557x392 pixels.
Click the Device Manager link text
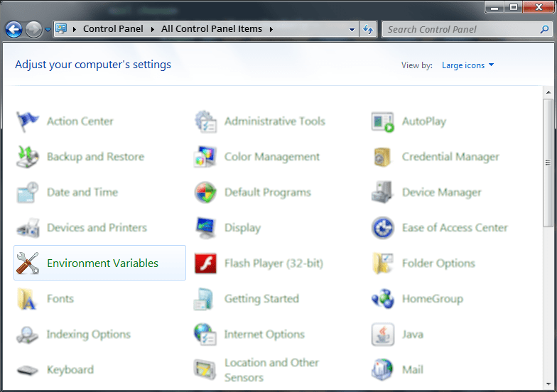click(442, 192)
